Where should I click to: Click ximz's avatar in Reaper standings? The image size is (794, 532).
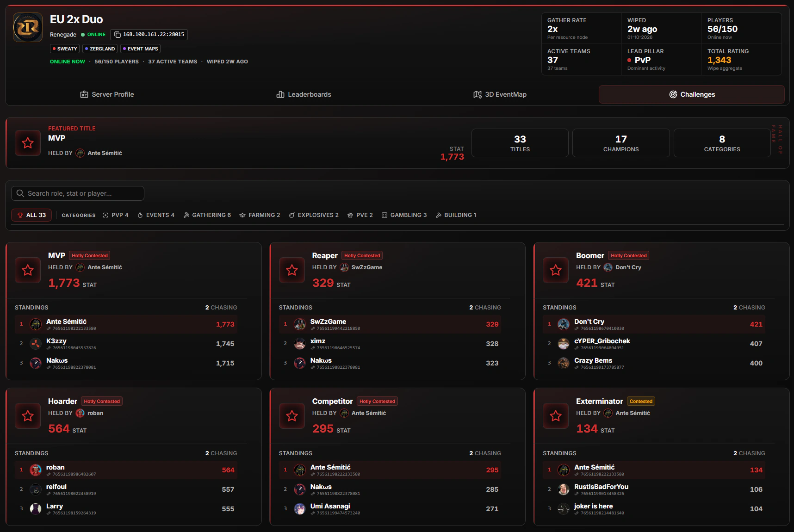(300, 344)
